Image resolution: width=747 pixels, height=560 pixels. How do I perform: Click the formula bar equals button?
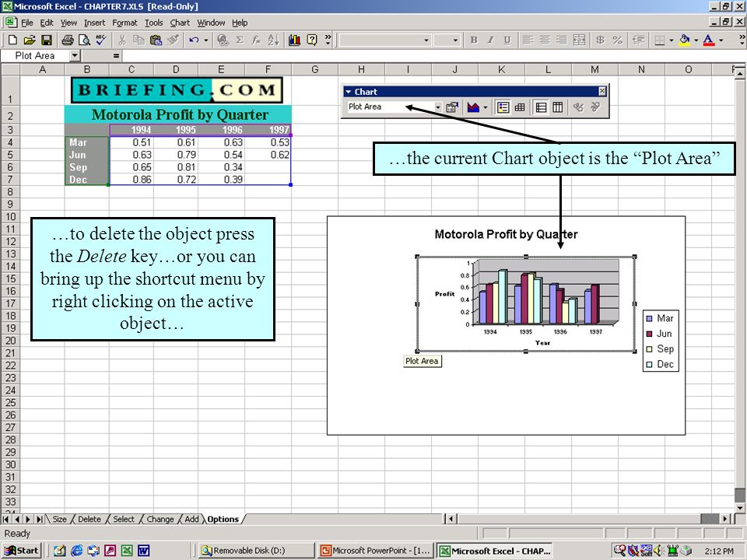(116, 56)
